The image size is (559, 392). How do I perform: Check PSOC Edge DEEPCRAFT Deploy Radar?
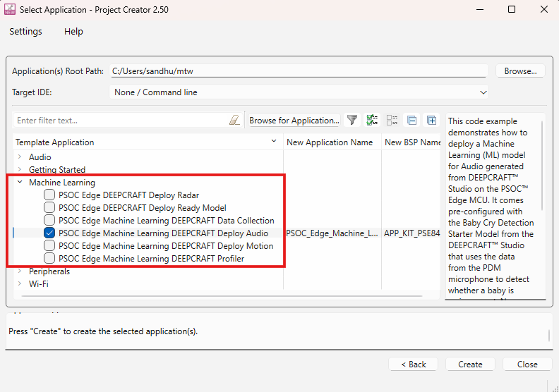(x=49, y=195)
